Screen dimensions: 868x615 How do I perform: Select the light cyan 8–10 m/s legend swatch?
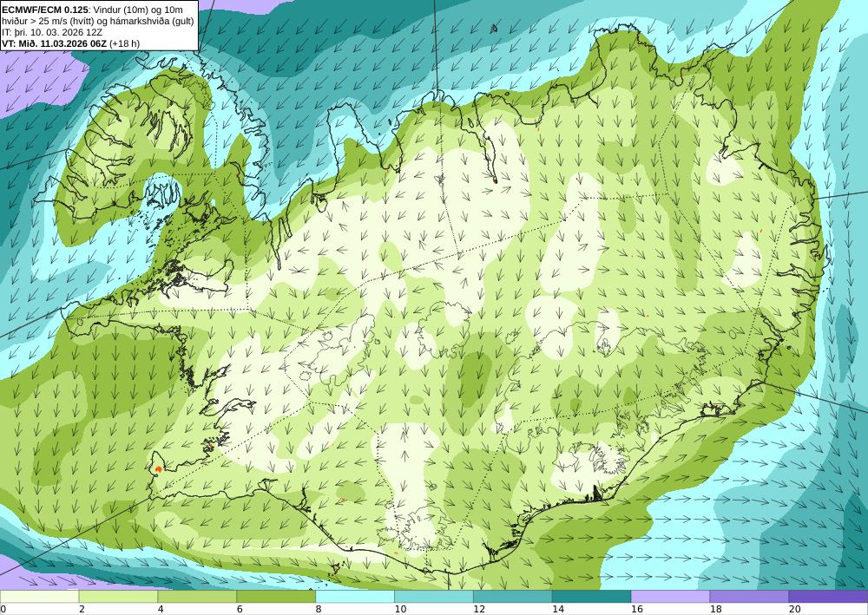tap(355, 597)
